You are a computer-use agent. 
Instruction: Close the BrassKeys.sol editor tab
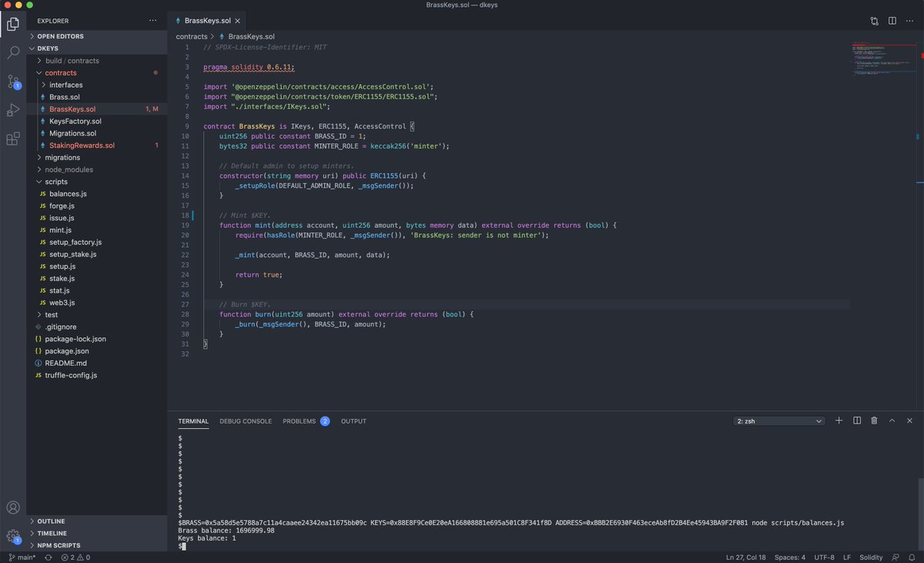238,21
